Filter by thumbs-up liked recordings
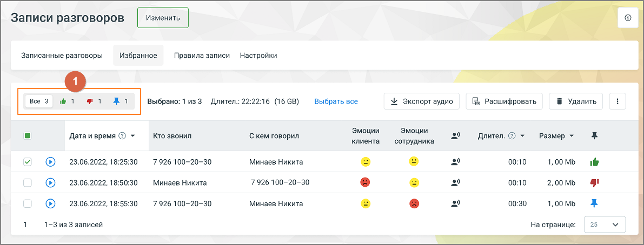Viewport: 644px width, 245px height. tap(67, 101)
